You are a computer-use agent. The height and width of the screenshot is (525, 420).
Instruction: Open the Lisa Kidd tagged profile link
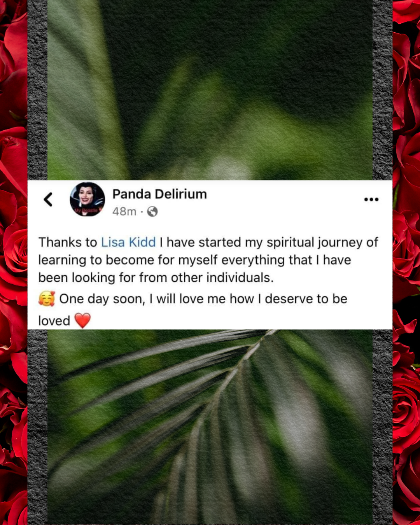(128, 242)
